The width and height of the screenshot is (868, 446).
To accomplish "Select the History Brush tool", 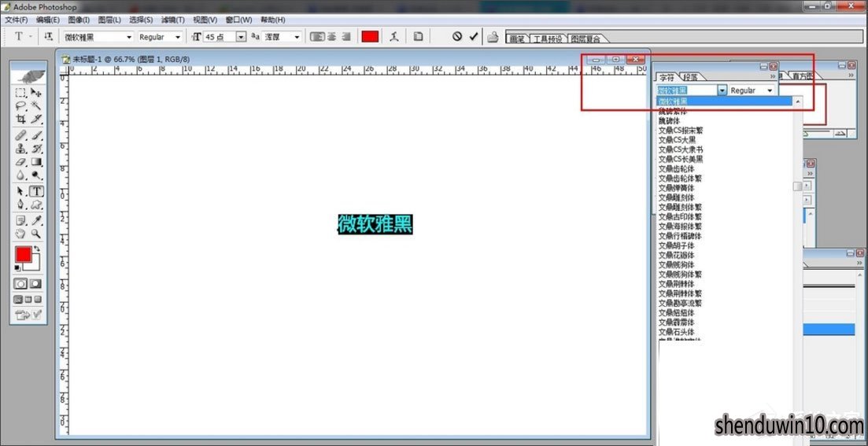I will (x=36, y=149).
